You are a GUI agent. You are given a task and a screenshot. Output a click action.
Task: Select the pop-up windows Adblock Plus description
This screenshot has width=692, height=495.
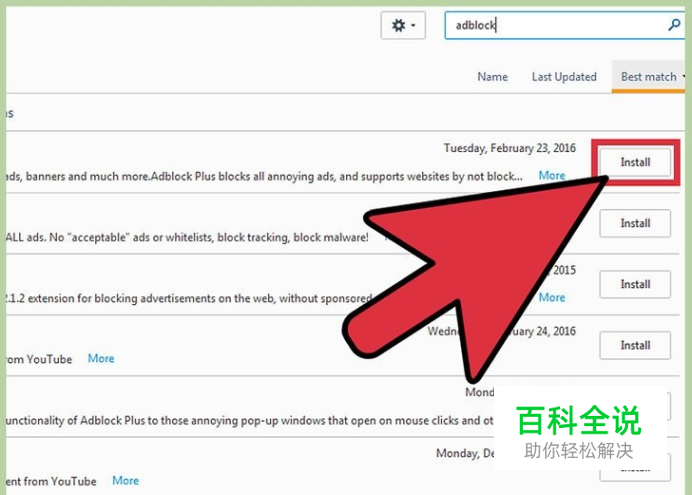[249, 420]
